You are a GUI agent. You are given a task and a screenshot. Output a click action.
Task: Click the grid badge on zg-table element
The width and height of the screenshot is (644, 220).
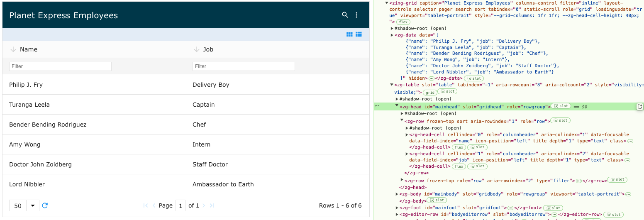[429, 92]
